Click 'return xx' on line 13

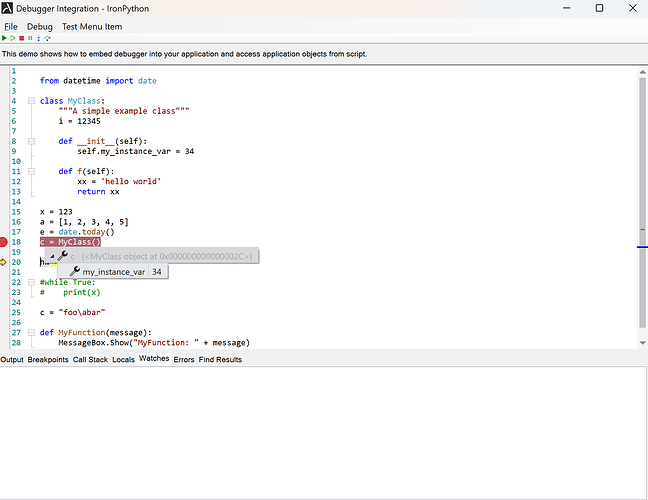pyautogui.click(x=98, y=191)
